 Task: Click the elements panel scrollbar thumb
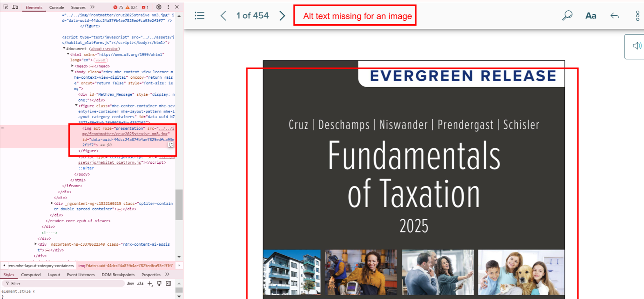pos(179,205)
